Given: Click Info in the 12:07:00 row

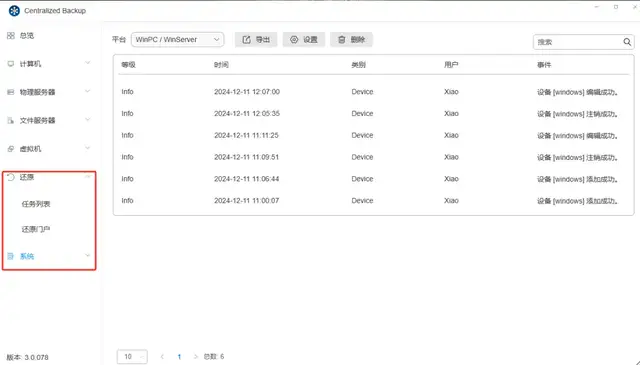Looking at the screenshot, I should tap(127, 92).
